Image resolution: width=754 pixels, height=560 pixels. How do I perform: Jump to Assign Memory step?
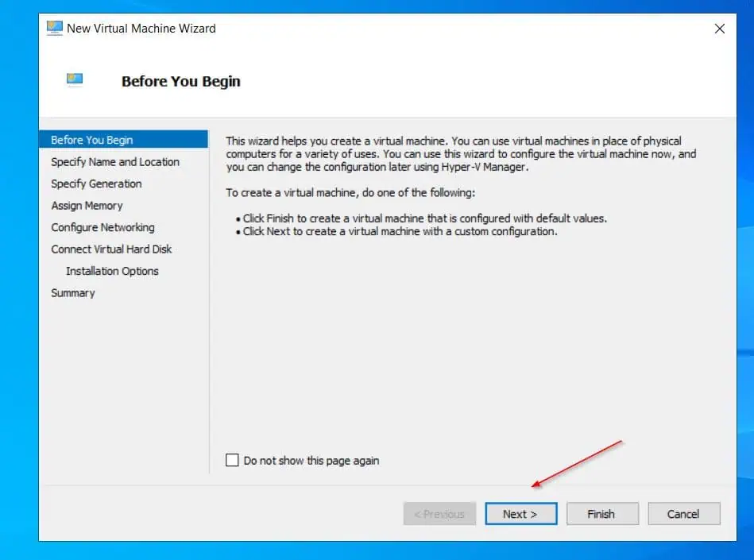(87, 206)
